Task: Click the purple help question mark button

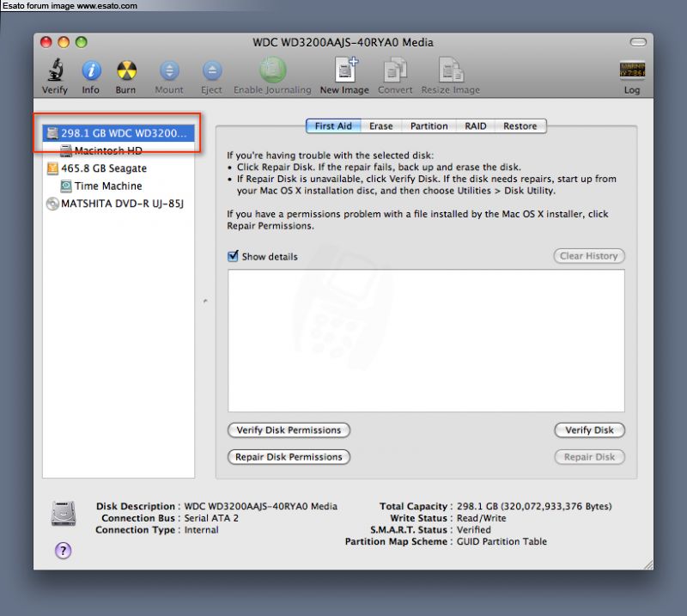Action: (x=63, y=550)
